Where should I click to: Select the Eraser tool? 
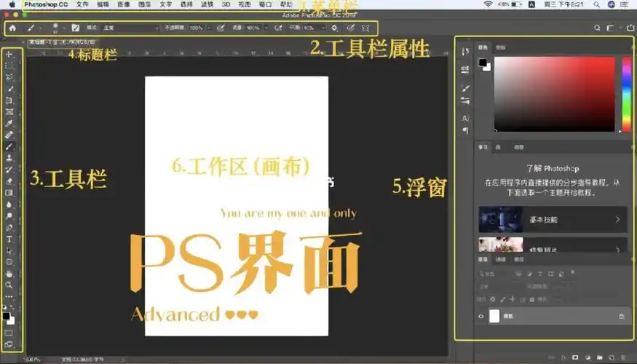pyautogui.click(x=9, y=181)
